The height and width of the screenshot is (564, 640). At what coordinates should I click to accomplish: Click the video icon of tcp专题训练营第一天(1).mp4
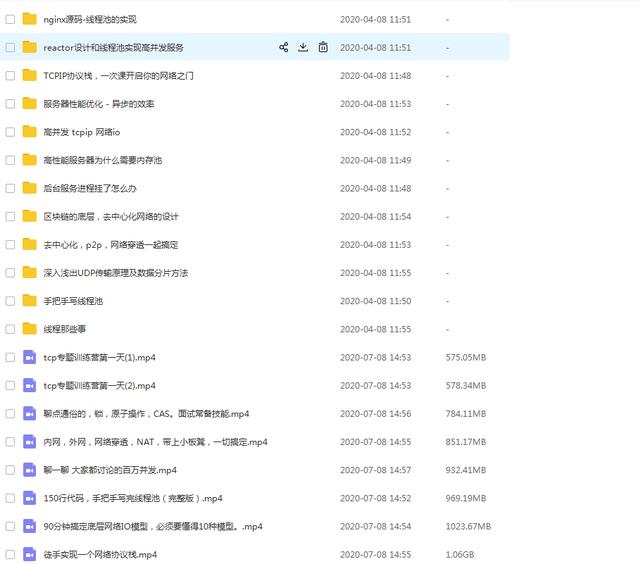coord(29,357)
